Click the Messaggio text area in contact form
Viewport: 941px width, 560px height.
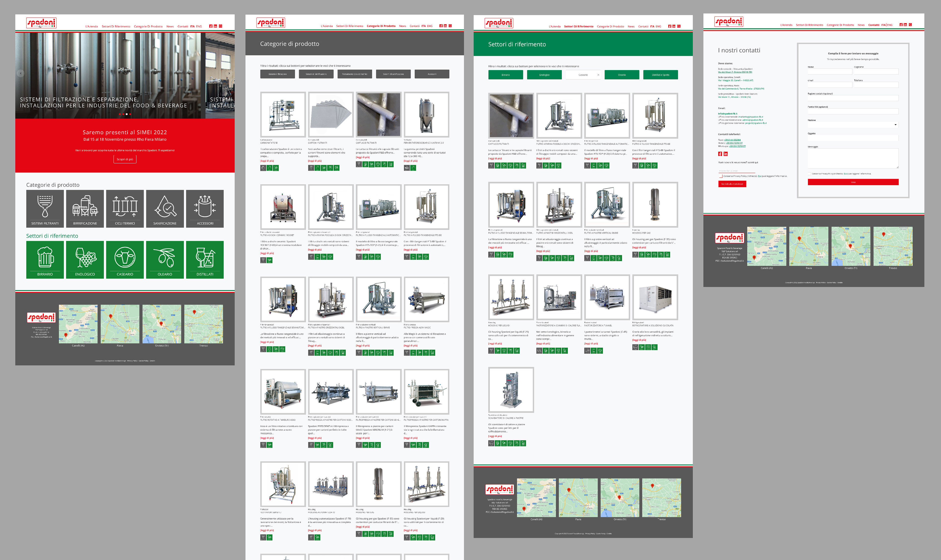click(x=853, y=158)
